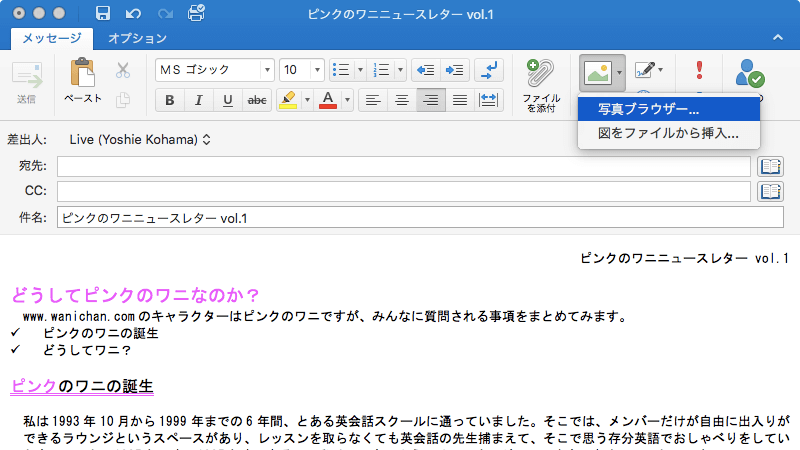Align the text to the left
The height and width of the screenshot is (450, 800).
pos(373,100)
